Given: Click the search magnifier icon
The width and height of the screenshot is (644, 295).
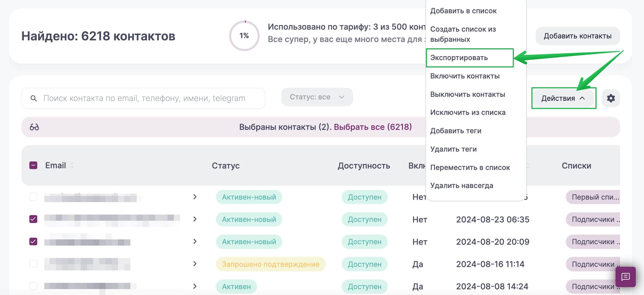Looking at the screenshot, I should (34, 98).
